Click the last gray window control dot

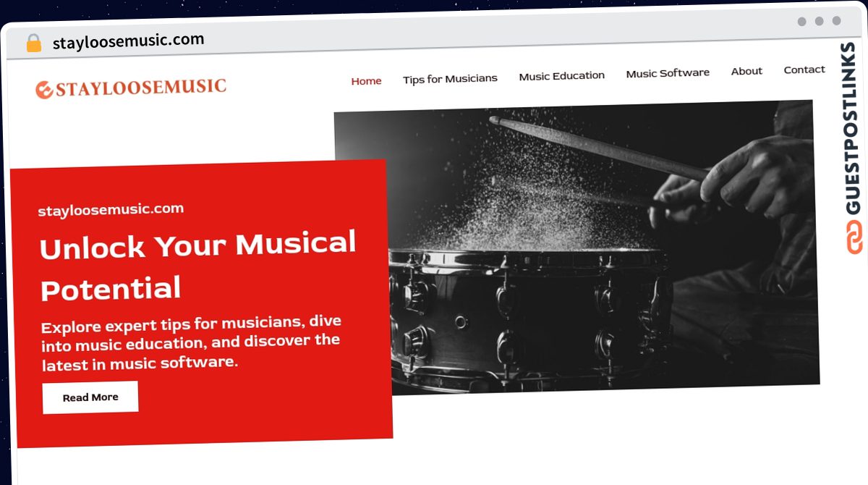pos(837,21)
